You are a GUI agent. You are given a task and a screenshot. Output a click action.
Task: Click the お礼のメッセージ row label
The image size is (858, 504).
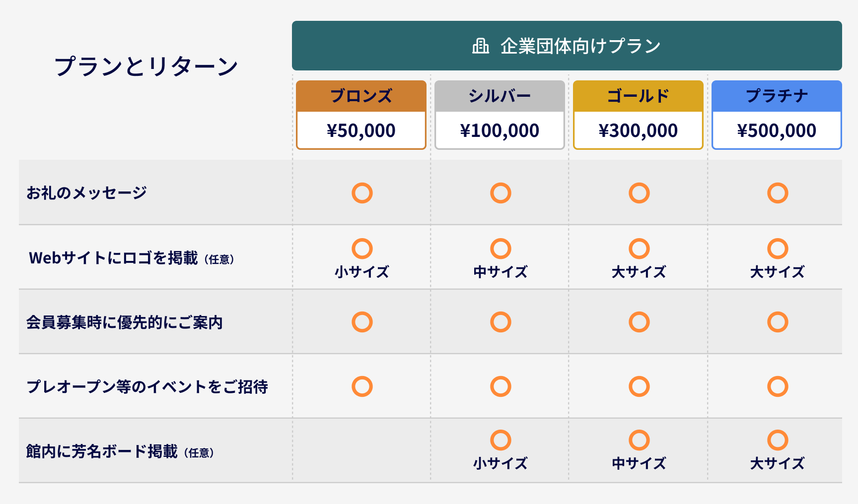coord(86,193)
